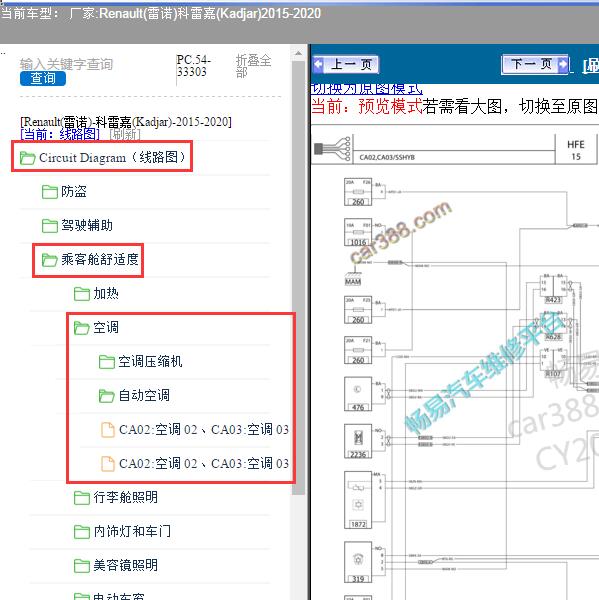The height and width of the screenshot is (600, 599).
Task: Select the 自动空调 tree label
Action: [144, 395]
